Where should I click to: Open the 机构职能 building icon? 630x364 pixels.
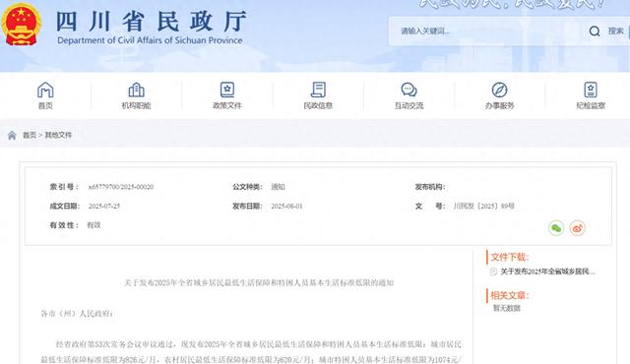coord(136,90)
